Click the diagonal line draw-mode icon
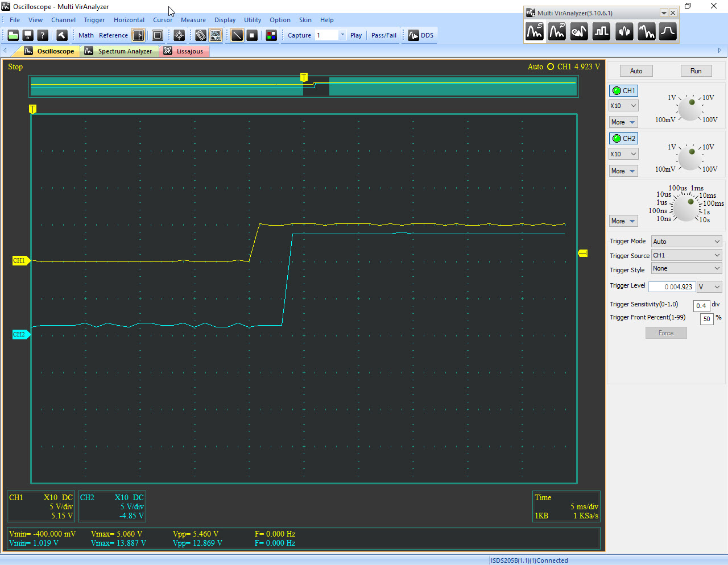Image resolution: width=728 pixels, height=565 pixels. (x=237, y=35)
